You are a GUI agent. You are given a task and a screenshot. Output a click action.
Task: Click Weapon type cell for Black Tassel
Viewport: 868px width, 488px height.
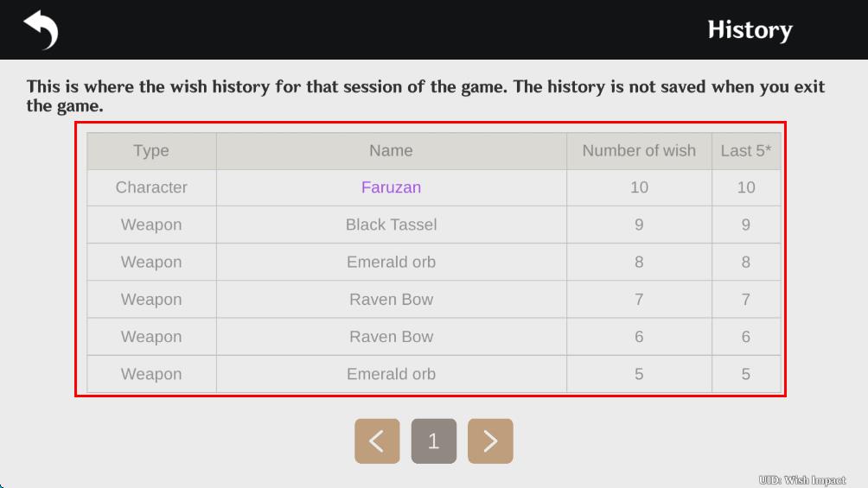point(151,225)
